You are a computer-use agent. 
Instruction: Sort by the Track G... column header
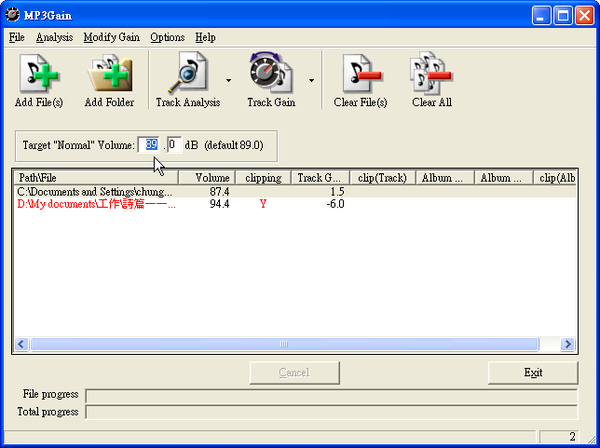tap(320, 178)
